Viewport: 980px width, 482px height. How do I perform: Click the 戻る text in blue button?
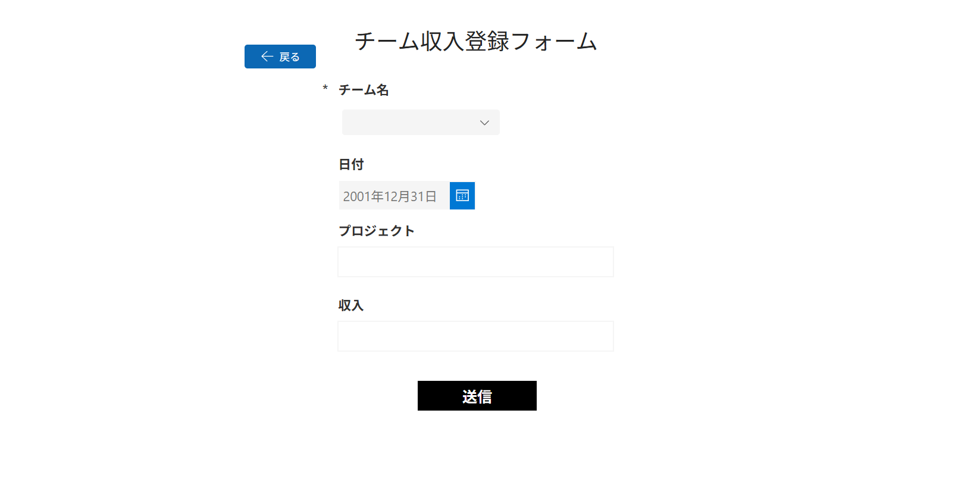pyautogui.click(x=289, y=57)
